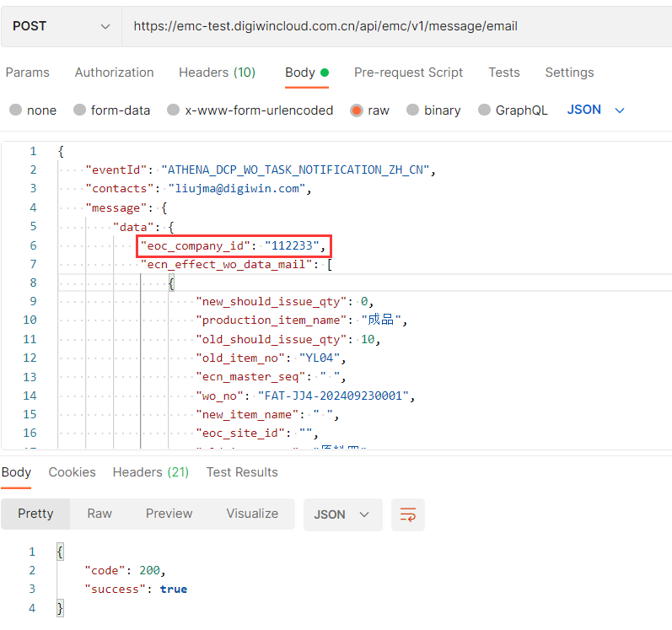
Task: Choose x-www-form-urlencoded body type
Action: point(250,110)
